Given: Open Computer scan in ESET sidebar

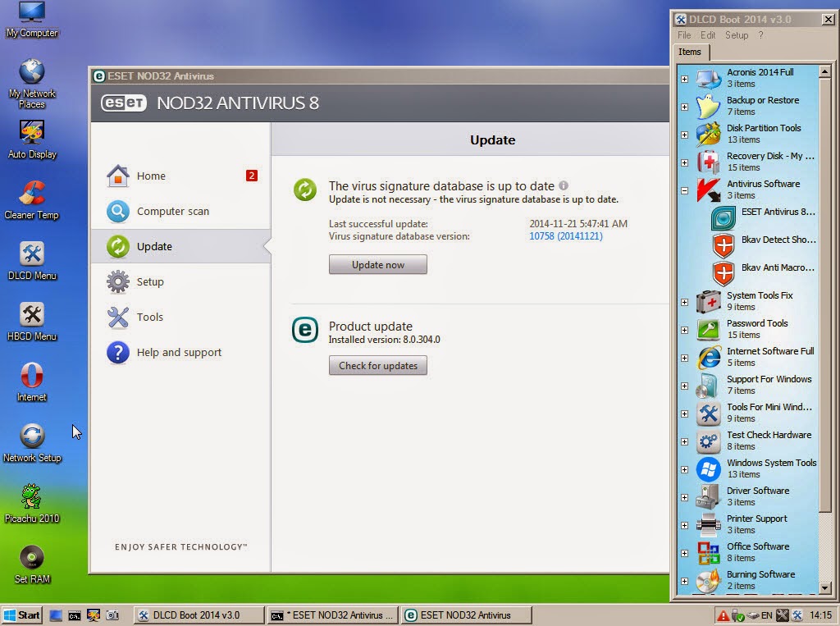Looking at the screenshot, I should pos(180,211).
